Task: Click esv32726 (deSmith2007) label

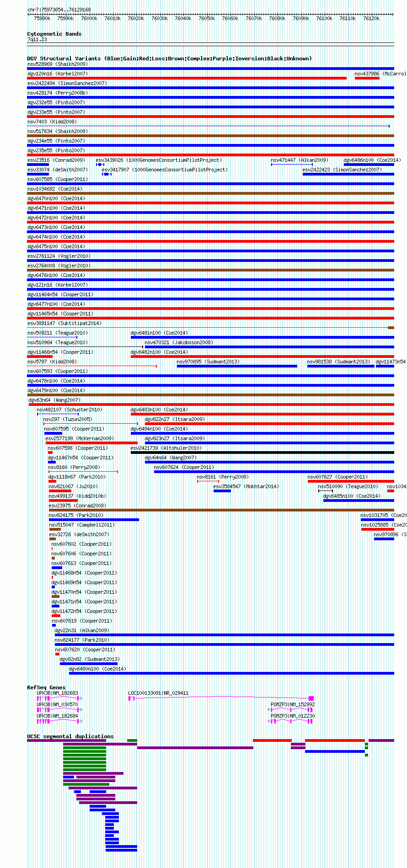Action: coord(79,534)
